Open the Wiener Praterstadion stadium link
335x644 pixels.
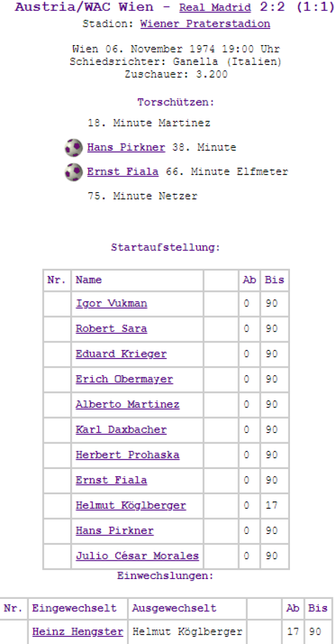(205, 24)
